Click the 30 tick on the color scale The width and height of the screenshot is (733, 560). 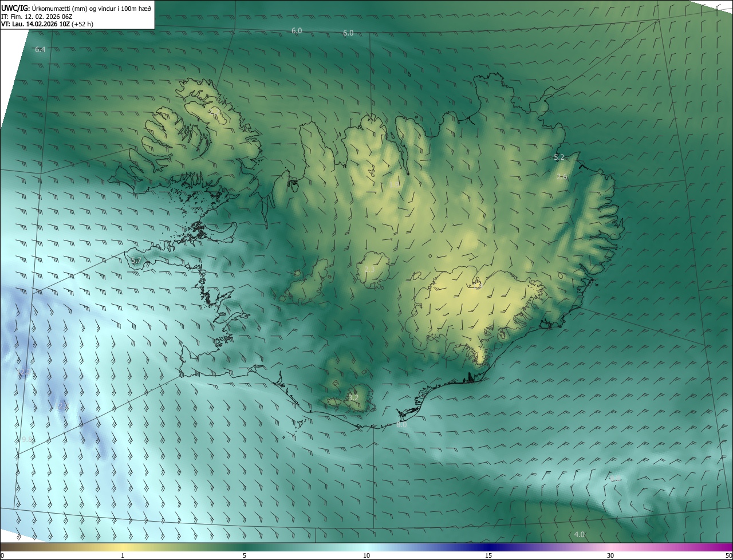610,556
